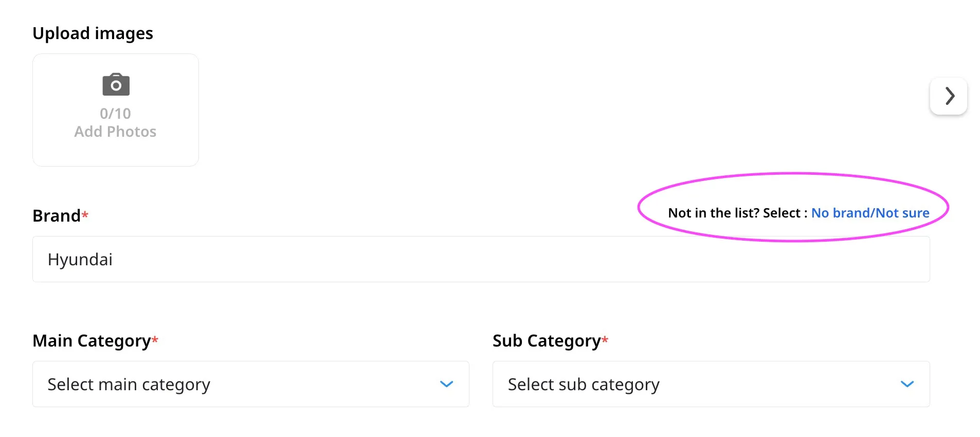
Task: Click the Add Photos text
Action: [115, 132]
